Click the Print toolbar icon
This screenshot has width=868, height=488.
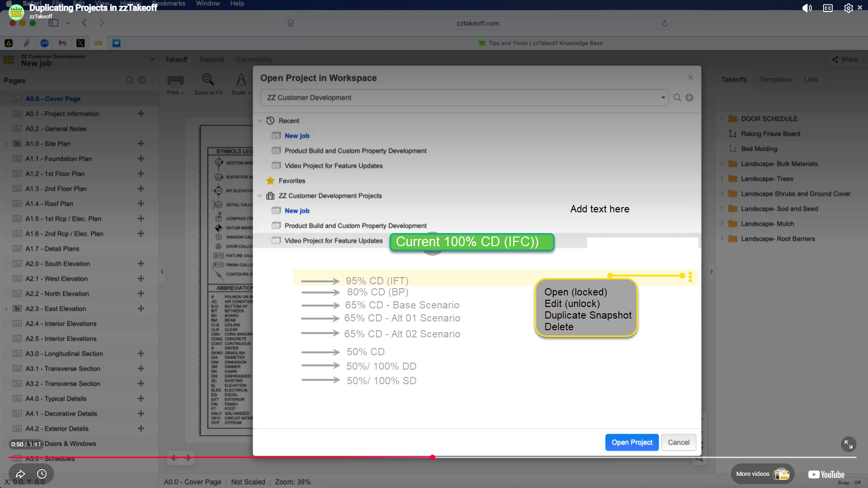pos(175,80)
